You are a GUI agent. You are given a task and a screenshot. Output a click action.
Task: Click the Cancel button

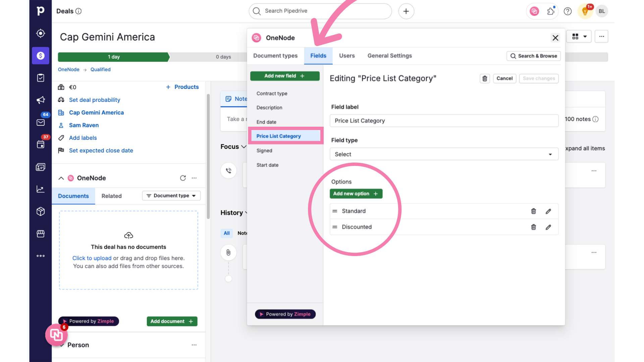point(504,78)
